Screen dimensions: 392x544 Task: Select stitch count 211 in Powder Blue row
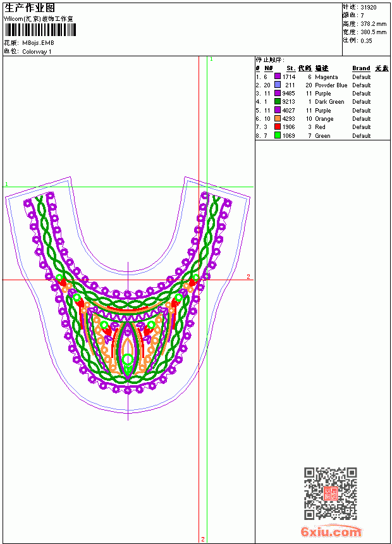(290, 85)
